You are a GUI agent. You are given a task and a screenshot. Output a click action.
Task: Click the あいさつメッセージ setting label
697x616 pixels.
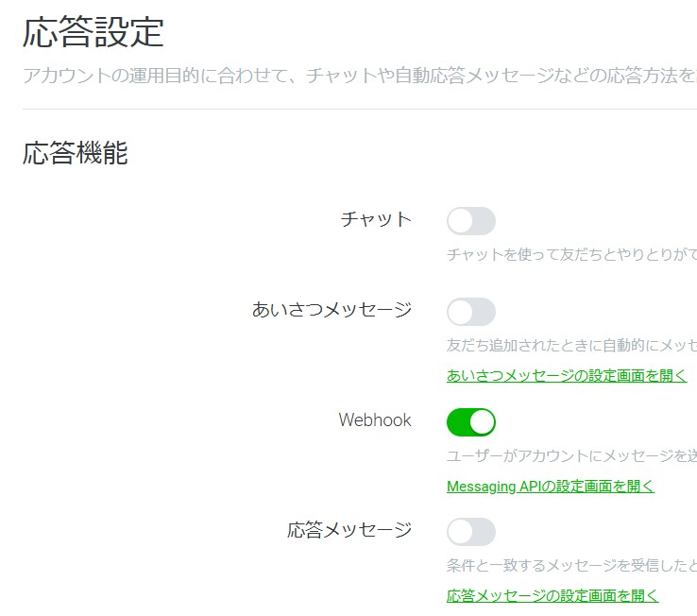(x=331, y=310)
